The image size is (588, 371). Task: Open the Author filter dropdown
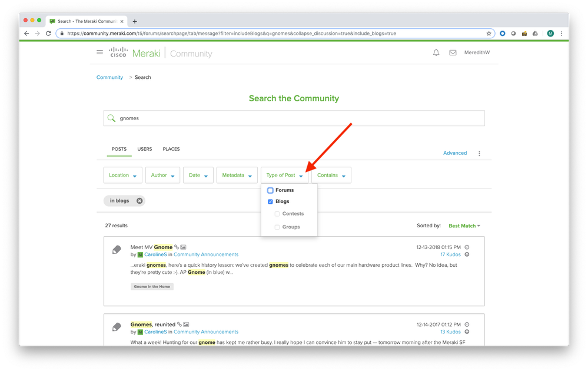[162, 175]
